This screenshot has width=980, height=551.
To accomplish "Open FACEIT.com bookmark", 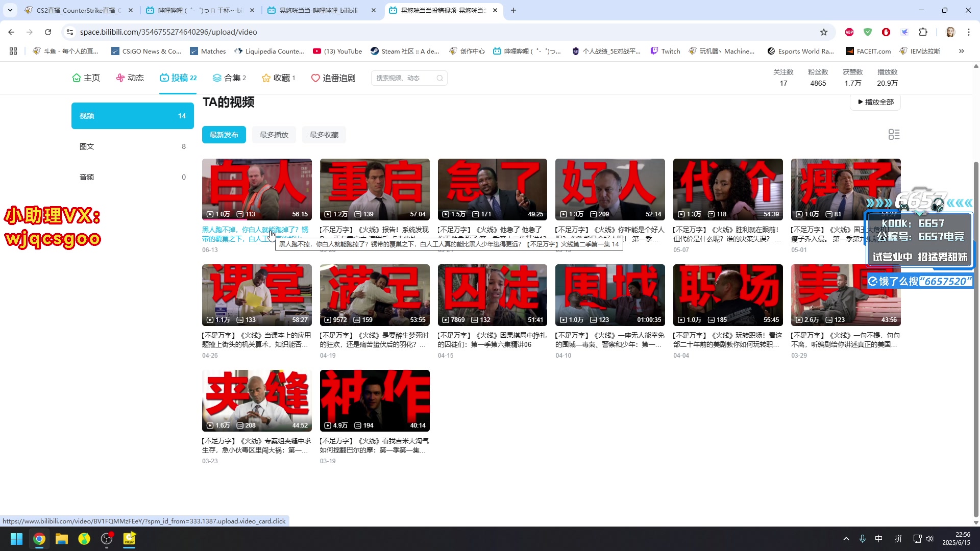I will click(868, 51).
